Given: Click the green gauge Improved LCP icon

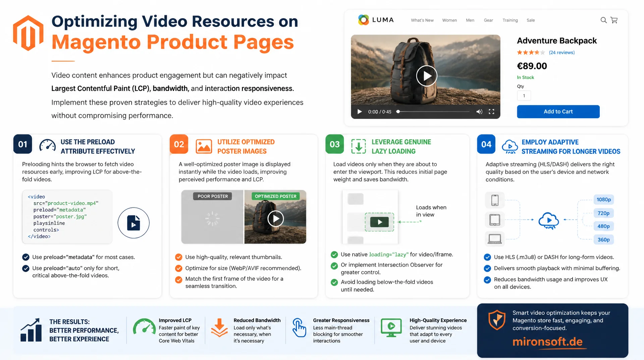Looking at the screenshot, I should [x=144, y=326].
